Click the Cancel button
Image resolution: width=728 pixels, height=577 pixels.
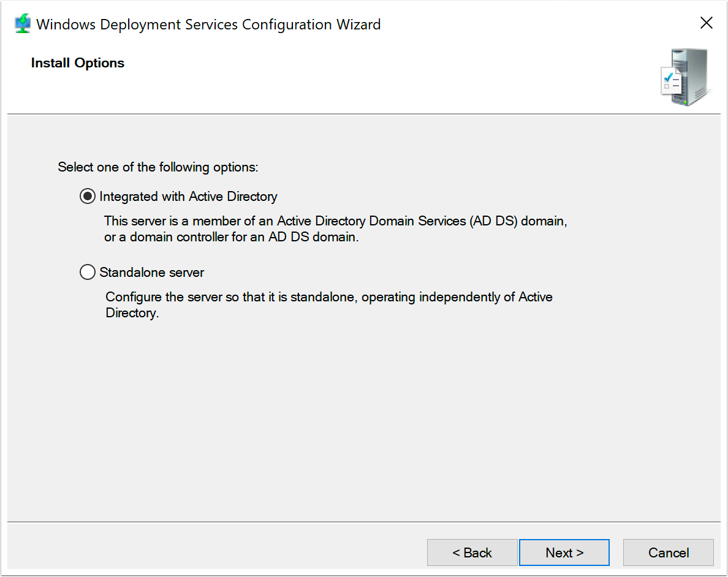coord(668,552)
